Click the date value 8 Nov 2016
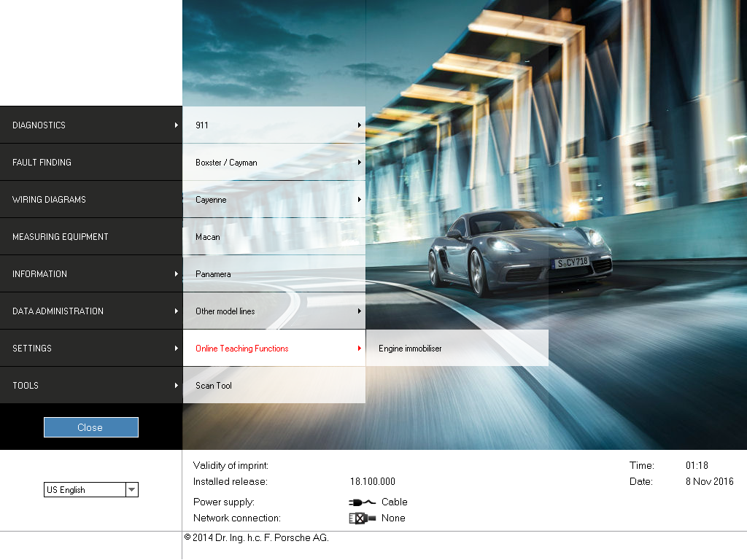Viewport: 747px width, 560px height. [x=709, y=481]
